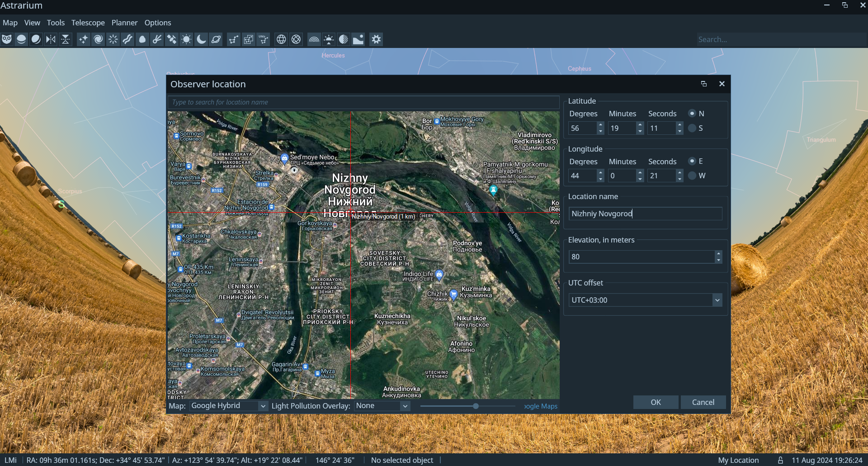
Task: Cancel the Observer location dialog
Action: 703,402
